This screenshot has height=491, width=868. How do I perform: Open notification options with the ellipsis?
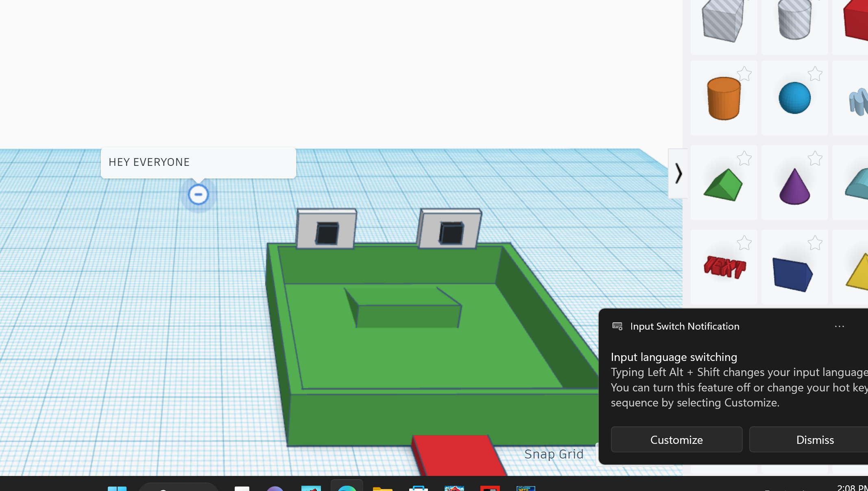(839, 326)
